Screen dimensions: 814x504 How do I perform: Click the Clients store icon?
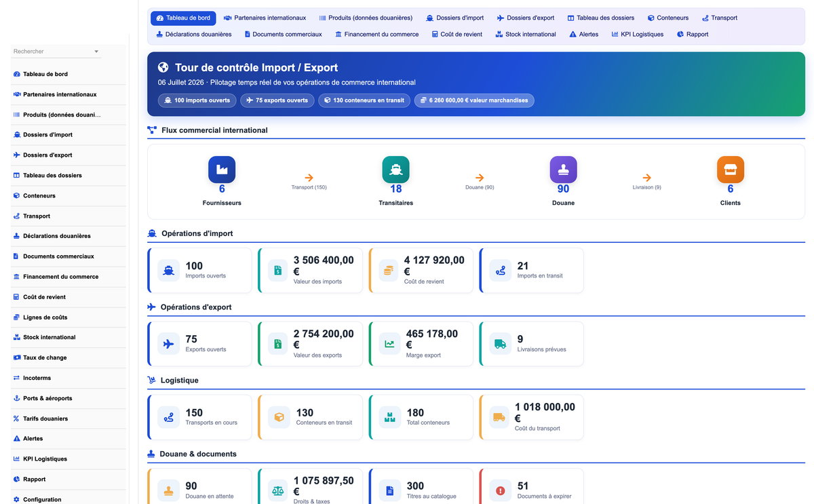pyautogui.click(x=731, y=170)
